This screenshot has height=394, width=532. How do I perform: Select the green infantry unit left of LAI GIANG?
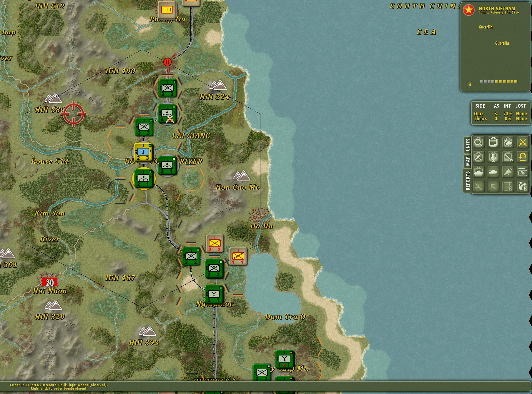[x=144, y=127]
